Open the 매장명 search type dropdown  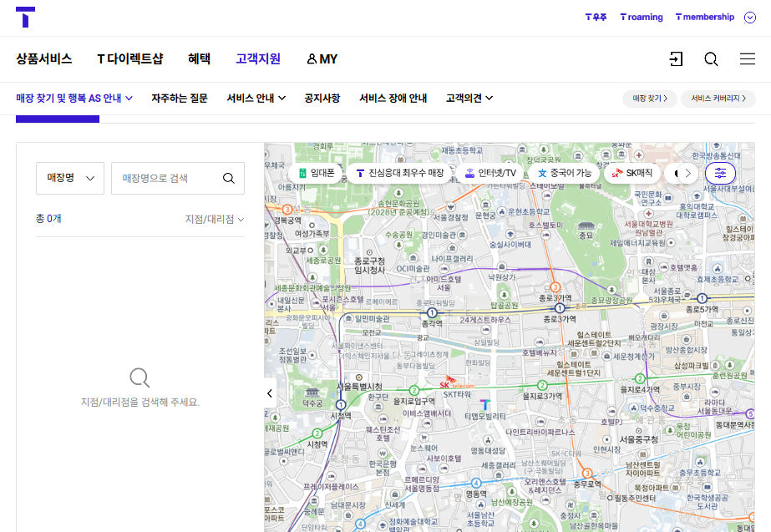[70, 178]
